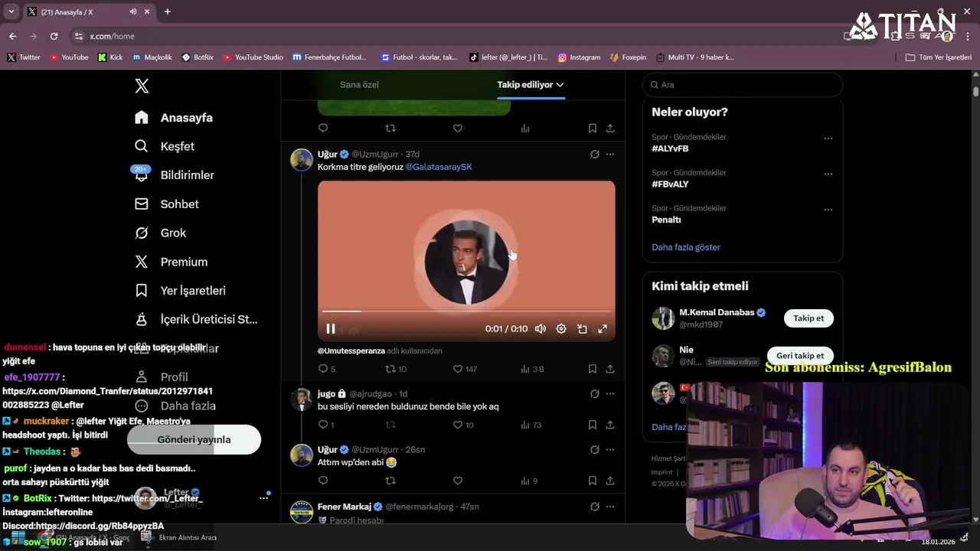The image size is (980, 551).
Task: Mute the video volume icon
Action: coord(541,329)
